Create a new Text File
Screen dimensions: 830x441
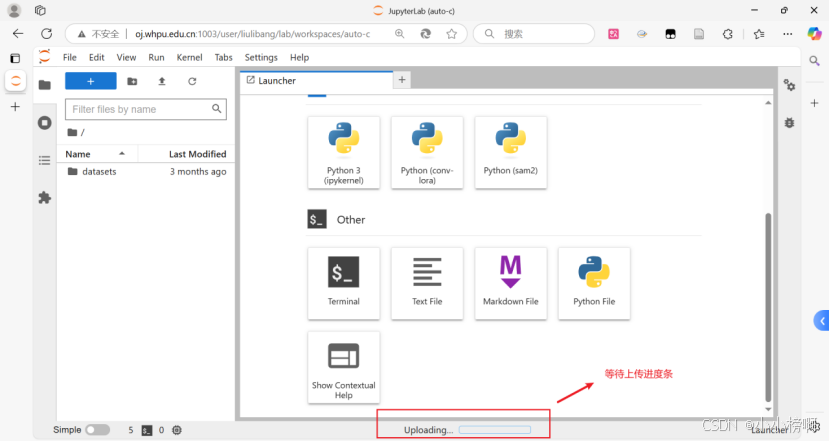[x=427, y=283]
